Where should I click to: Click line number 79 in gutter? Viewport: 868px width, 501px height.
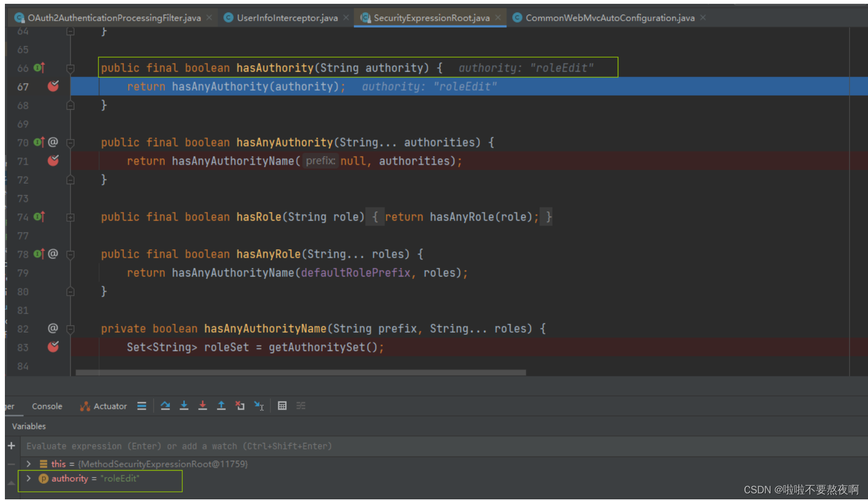coord(22,273)
